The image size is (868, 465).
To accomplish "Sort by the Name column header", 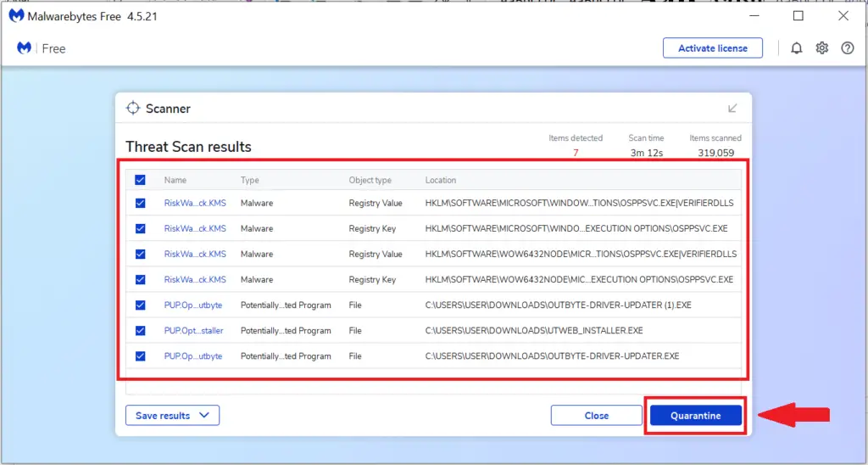I will pos(175,180).
